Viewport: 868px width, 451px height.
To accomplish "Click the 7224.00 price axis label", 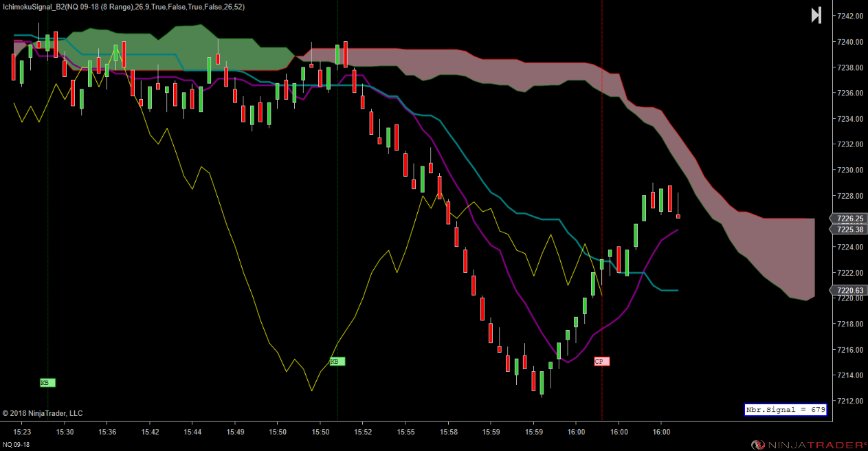I will click(x=851, y=247).
